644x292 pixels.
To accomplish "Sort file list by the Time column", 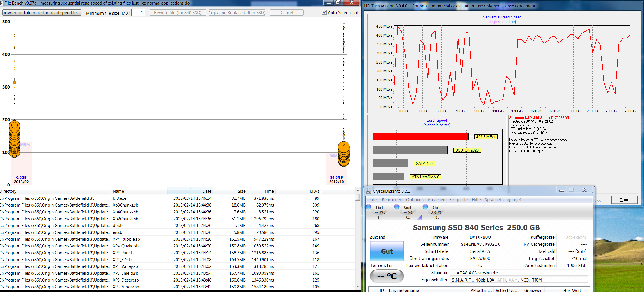I will (261, 191).
